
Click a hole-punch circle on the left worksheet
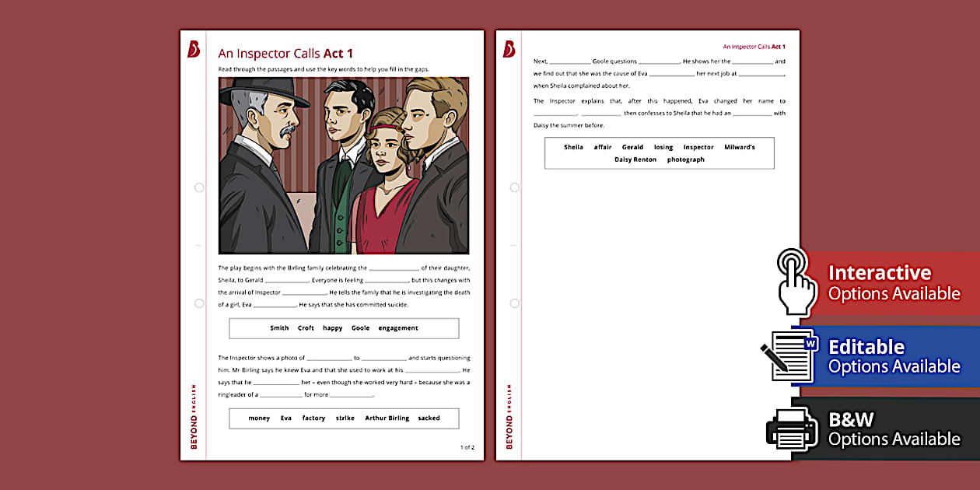coord(199,187)
